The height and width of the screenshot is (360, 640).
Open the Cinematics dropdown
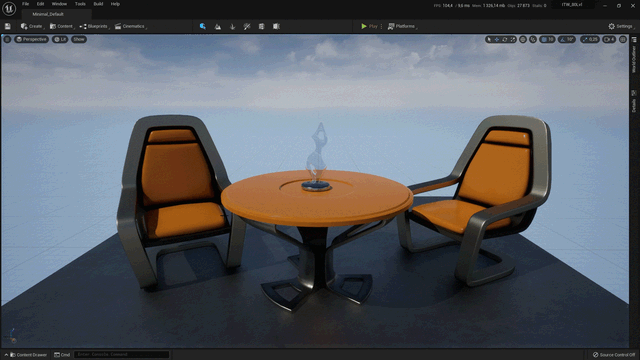[131, 26]
